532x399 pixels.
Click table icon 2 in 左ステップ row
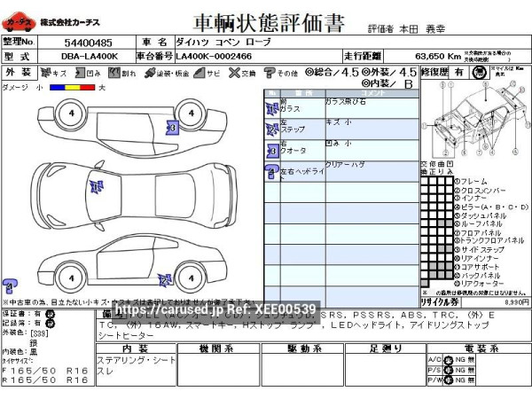tap(272, 129)
